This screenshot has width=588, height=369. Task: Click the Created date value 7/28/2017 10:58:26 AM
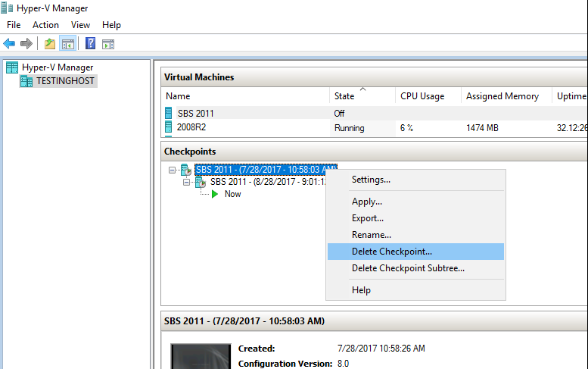click(x=381, y=349)
